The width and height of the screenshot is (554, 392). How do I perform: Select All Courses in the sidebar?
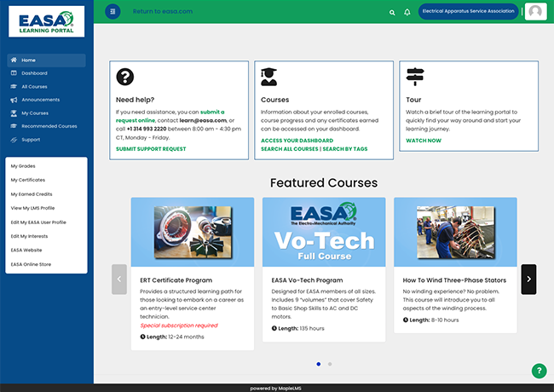point(34,86)
